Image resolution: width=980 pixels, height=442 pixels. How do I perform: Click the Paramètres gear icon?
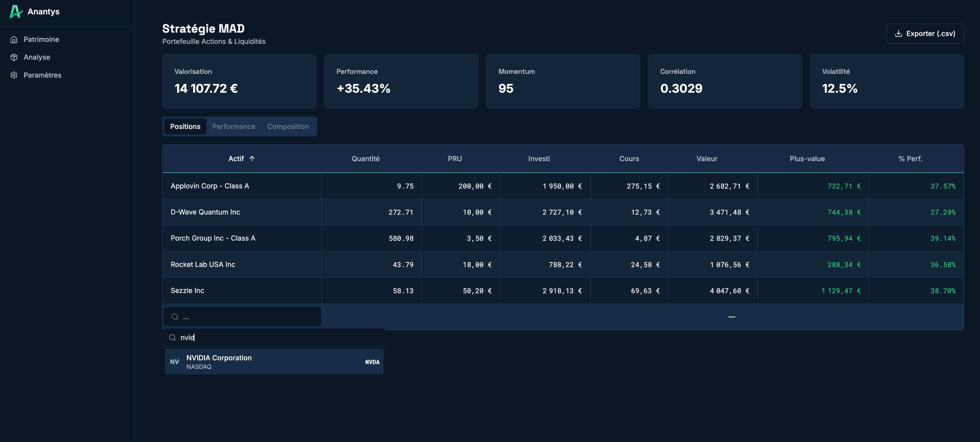14,75
